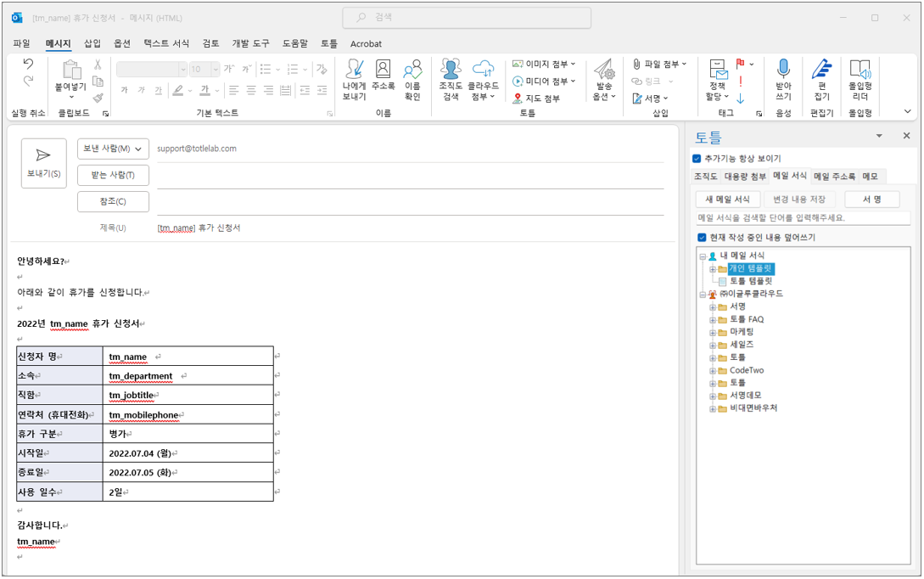Open the font name dropdown
This screenshot has width=924, height=579.
point(183,70)
